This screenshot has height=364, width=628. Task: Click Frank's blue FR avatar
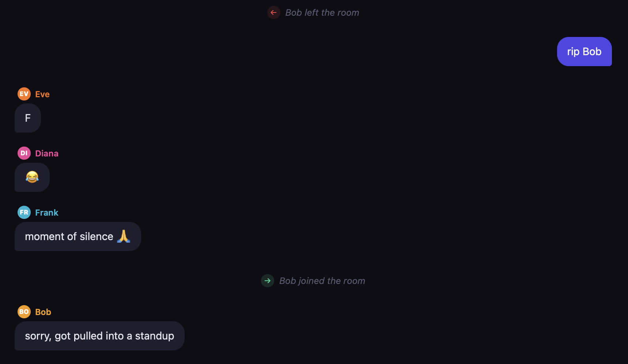click(24, 212)
